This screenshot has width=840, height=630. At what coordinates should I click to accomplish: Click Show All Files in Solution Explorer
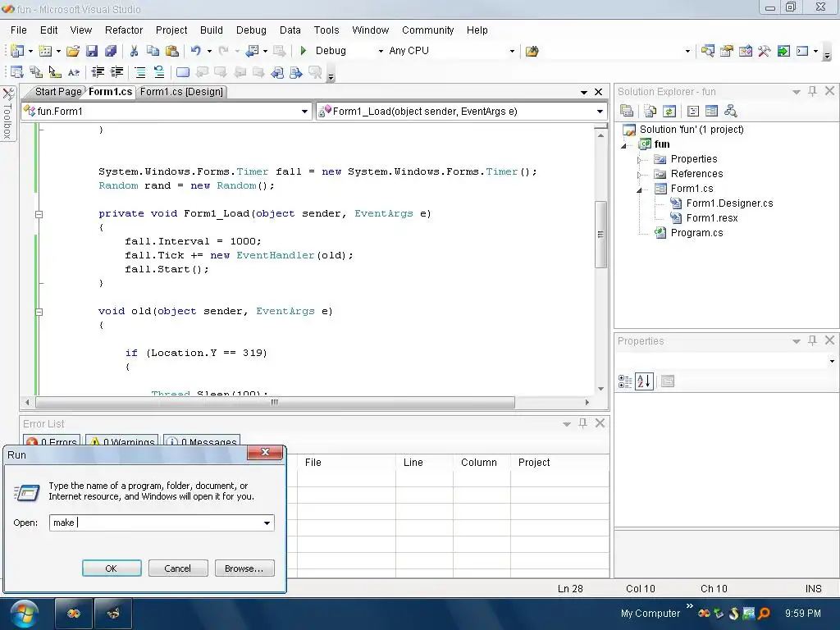[651, 111]
